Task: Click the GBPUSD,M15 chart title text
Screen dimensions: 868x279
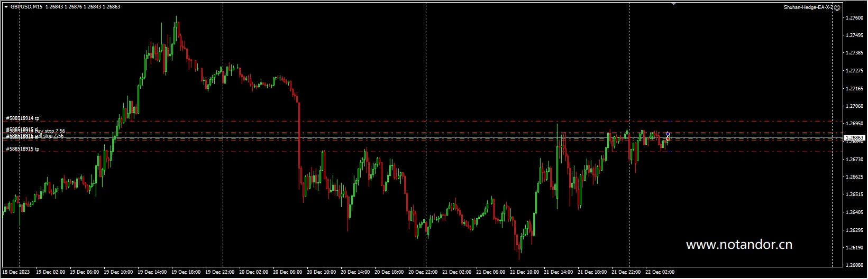Action: (x=26, y=7)
